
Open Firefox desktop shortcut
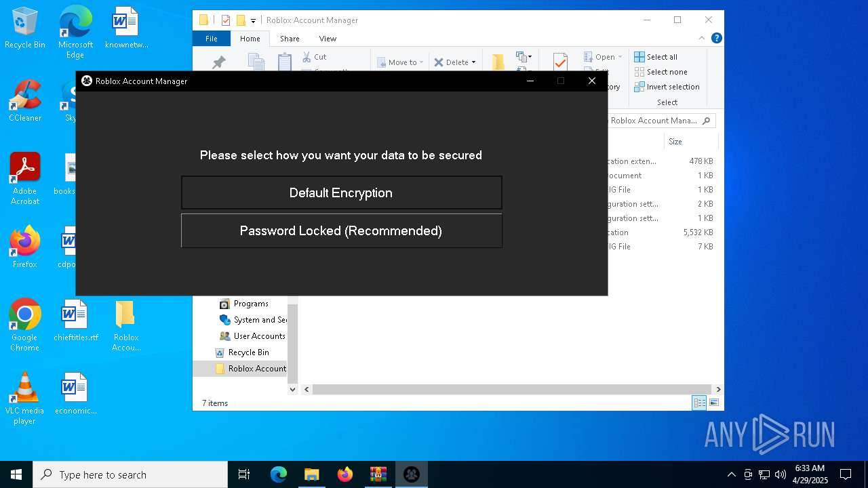pos(25,247)
